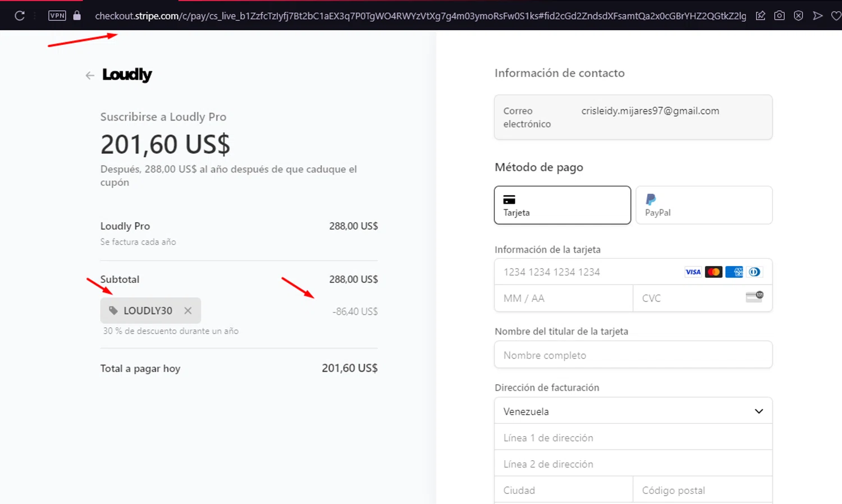Click '30 % de descuento durante un año'

pos(171,331)
